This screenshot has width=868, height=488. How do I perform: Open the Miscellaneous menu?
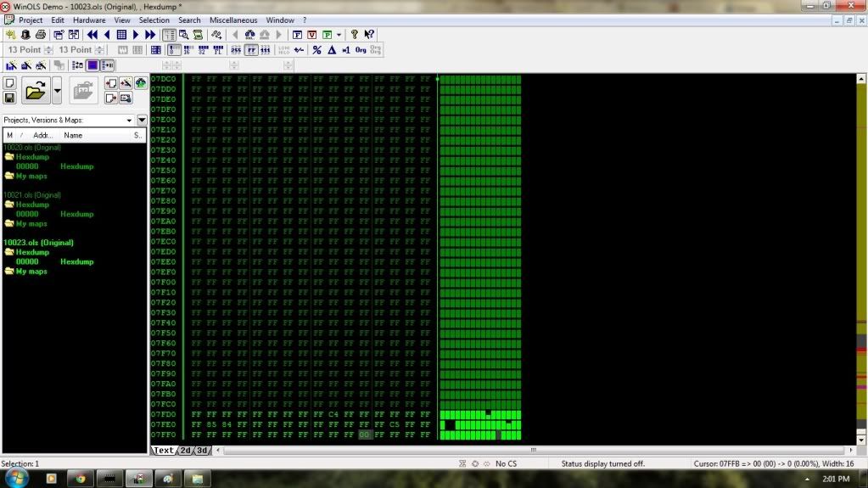tap(233, 20)
